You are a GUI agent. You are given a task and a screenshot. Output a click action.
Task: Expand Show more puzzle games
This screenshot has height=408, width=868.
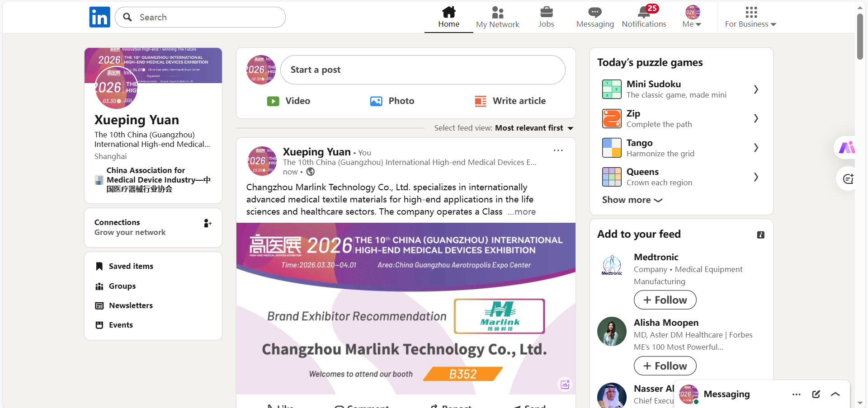[632, 200]
